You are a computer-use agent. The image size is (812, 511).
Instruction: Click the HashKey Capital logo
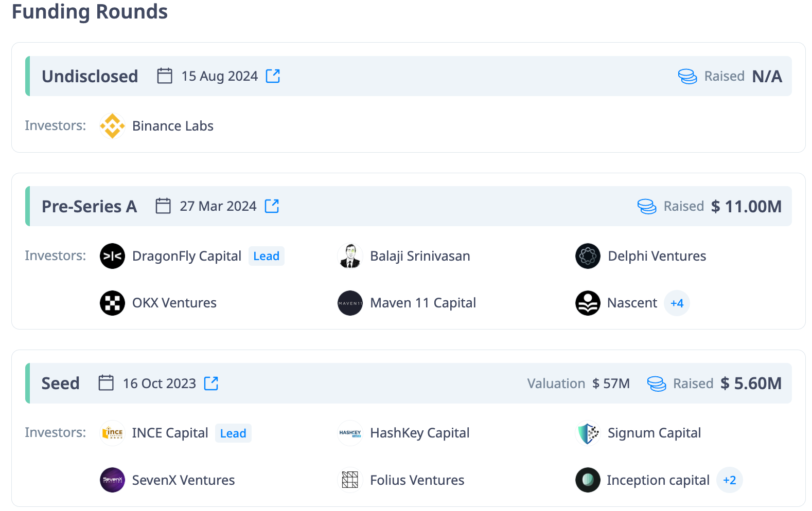350,433
